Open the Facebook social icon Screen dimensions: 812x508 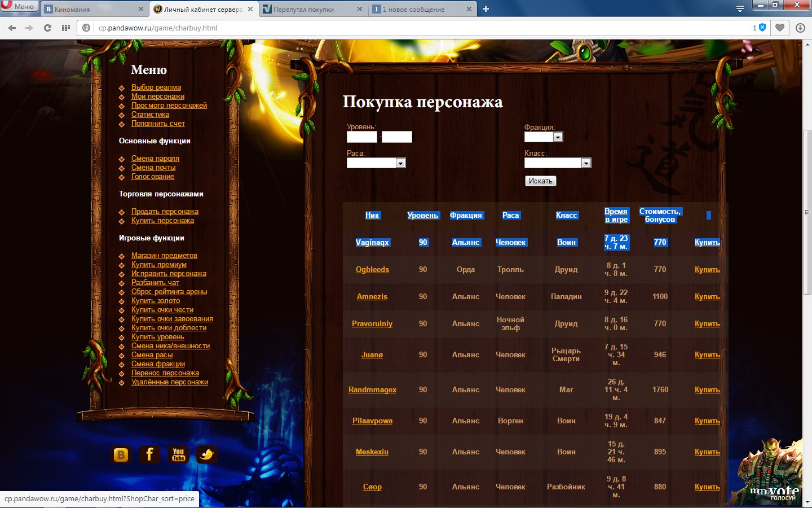click(x=149, y=455)
